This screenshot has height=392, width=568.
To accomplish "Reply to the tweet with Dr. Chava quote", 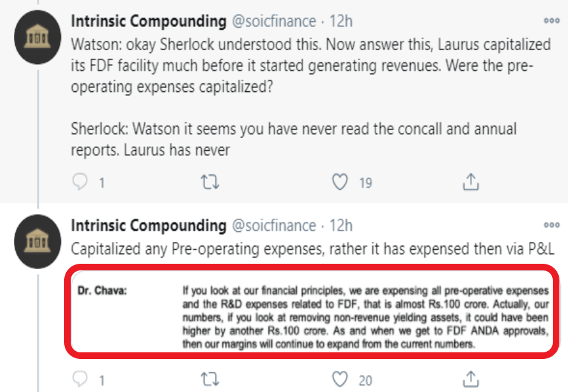I will pos(81,379).
